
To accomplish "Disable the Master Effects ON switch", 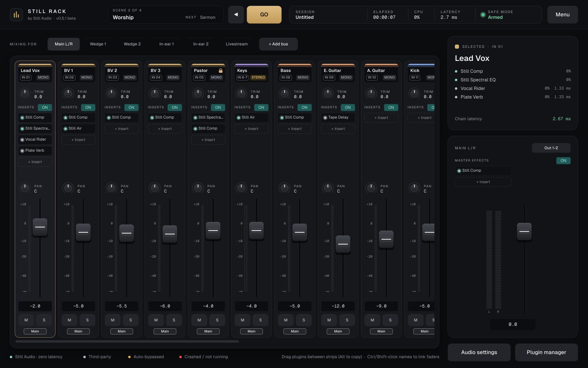I will click(563, 161).
